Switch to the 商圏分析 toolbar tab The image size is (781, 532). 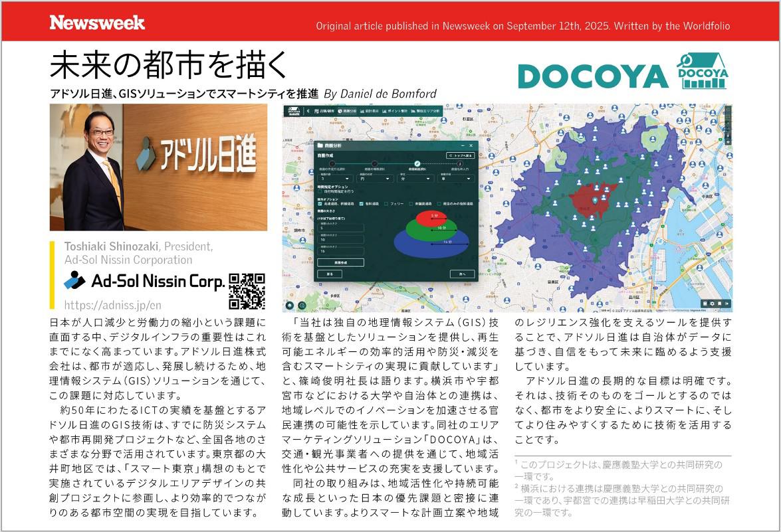346,111
